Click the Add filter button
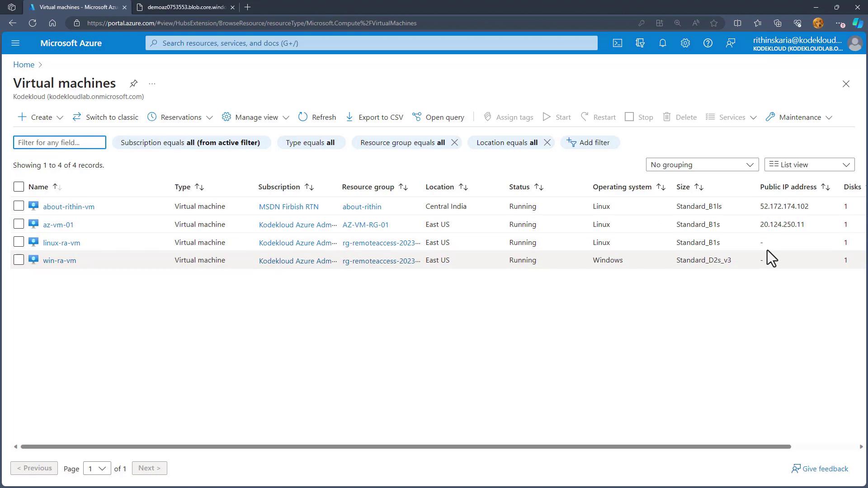 point(589,142)
